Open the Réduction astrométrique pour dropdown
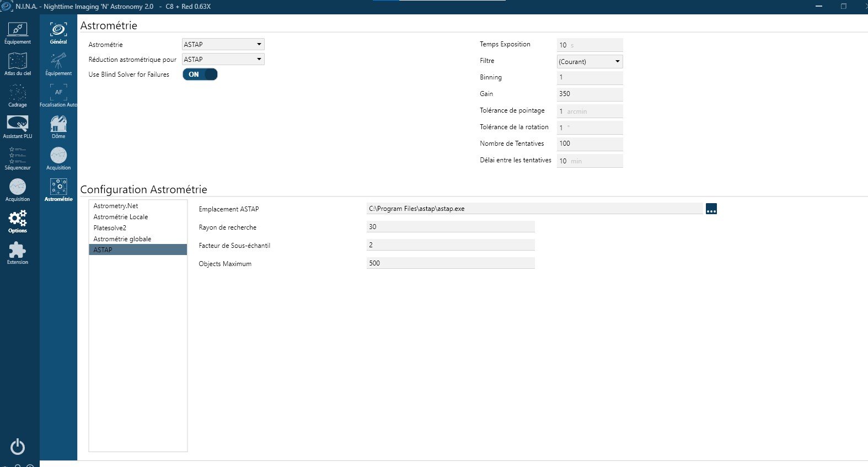 coord(223,59)
